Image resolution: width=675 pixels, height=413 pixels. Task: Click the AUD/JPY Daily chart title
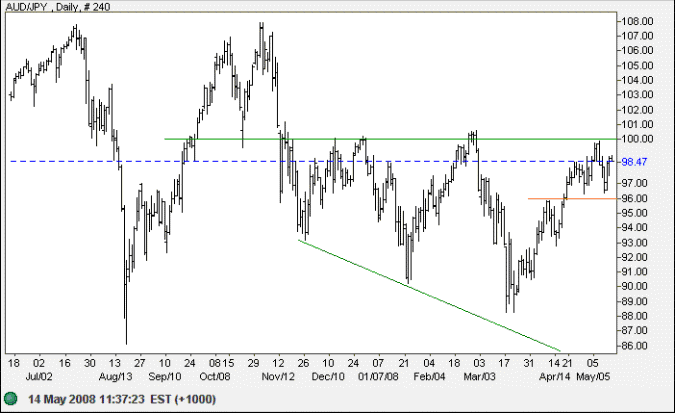pos(58,6)
